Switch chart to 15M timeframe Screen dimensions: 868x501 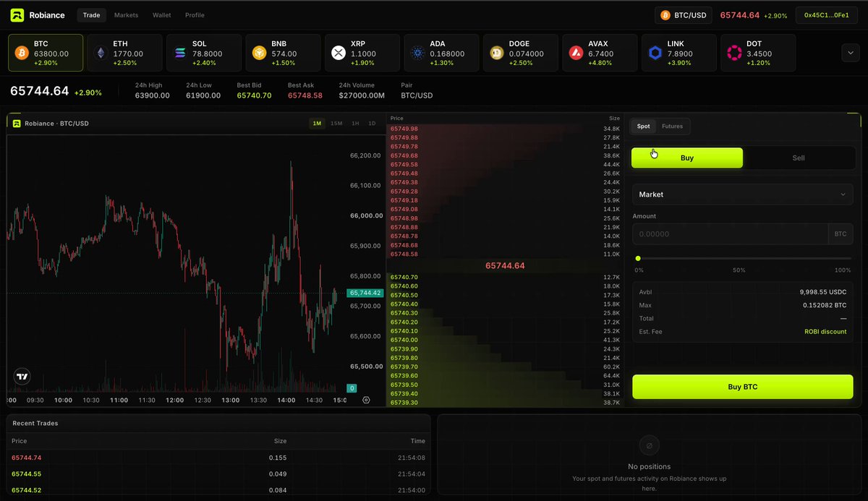coord(336,124)
